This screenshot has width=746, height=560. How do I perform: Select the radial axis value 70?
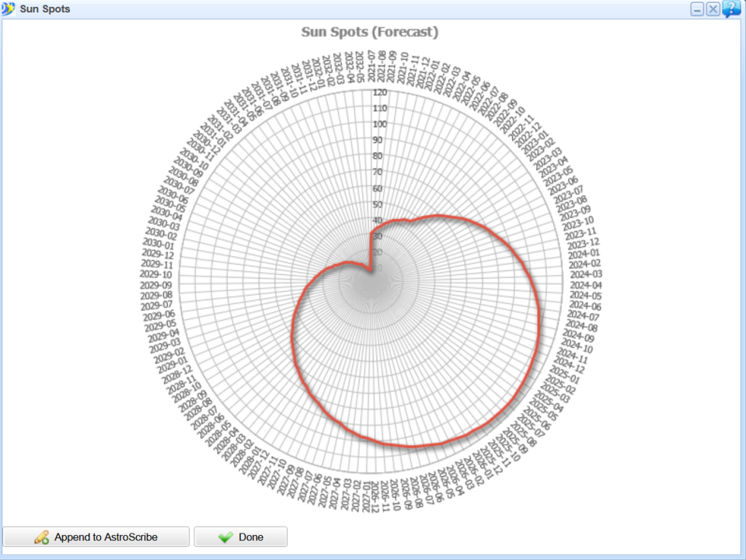pos(378,172)
